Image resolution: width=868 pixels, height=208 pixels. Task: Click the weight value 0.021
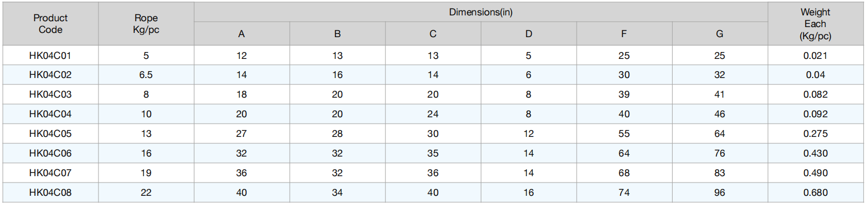(816, 56)
